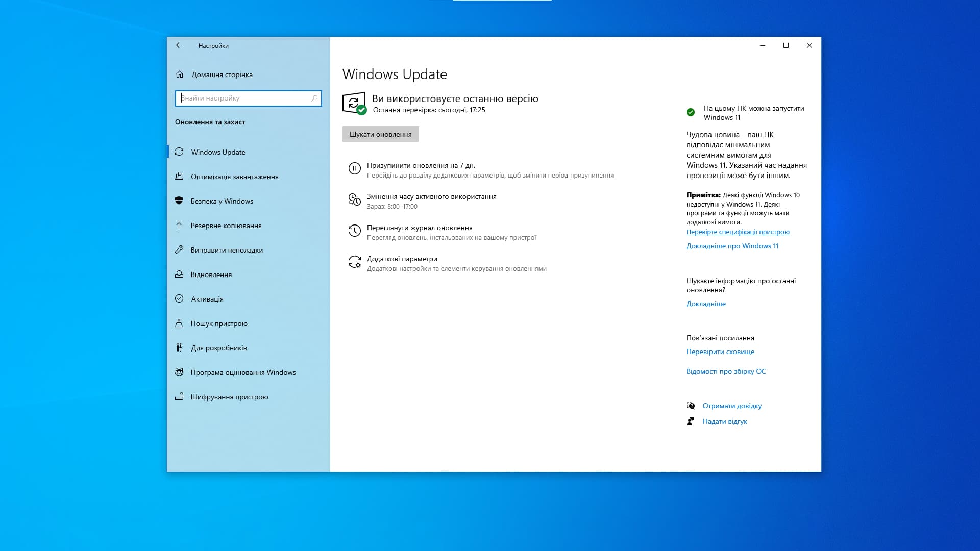Click the Додаткові параметри gear icon

354,262
